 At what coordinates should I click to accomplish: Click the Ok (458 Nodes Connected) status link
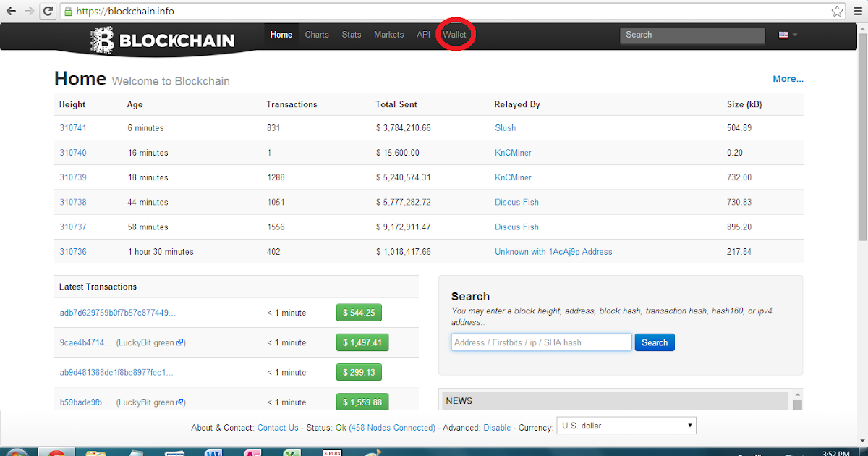386,428
